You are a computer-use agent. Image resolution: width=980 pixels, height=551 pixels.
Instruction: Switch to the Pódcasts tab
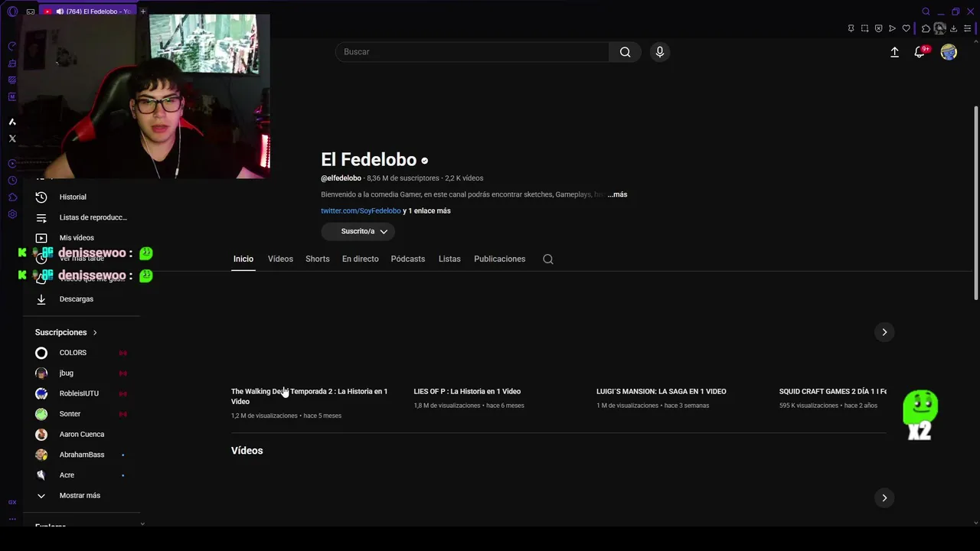click(408, 259)
